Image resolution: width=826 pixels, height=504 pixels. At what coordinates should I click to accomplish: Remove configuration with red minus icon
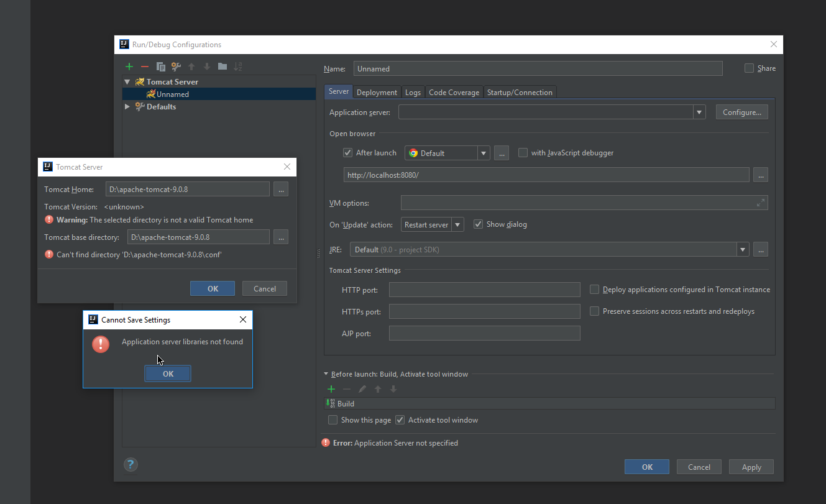tap(145, 66)
